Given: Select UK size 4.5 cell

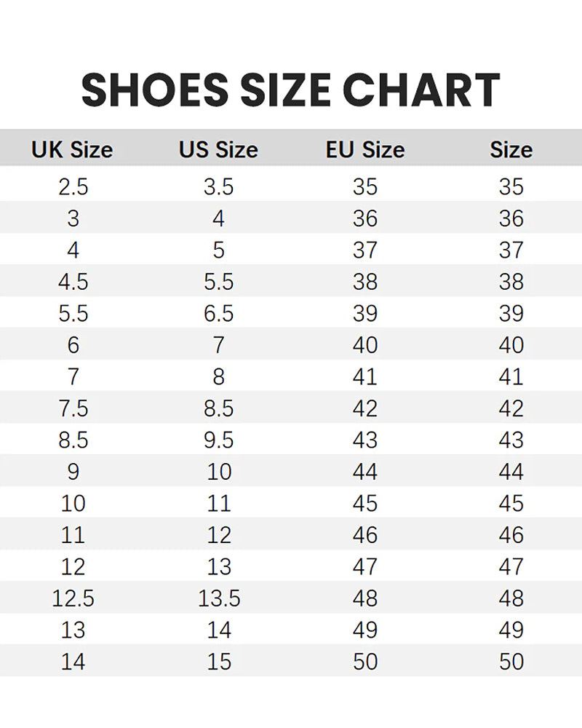Looking at the screenshot, I should coord(73,282).
